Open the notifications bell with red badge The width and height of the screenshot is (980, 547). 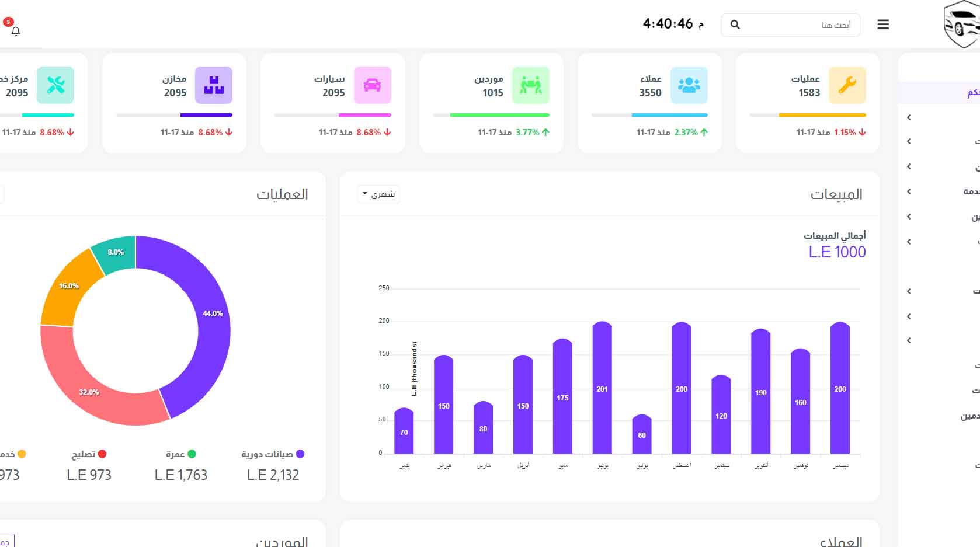click(x=15, y=31)
